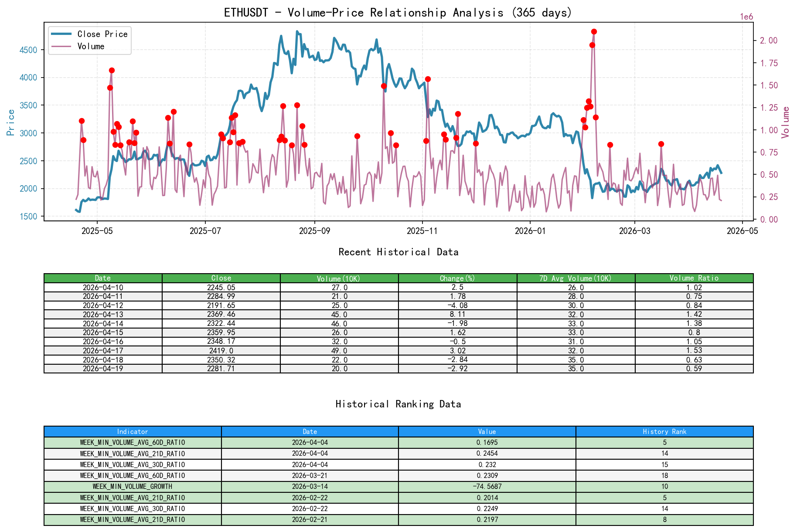797x532 pixels.
Task: Click the 2.00 volume axis tick
Action: pos(769,40)
